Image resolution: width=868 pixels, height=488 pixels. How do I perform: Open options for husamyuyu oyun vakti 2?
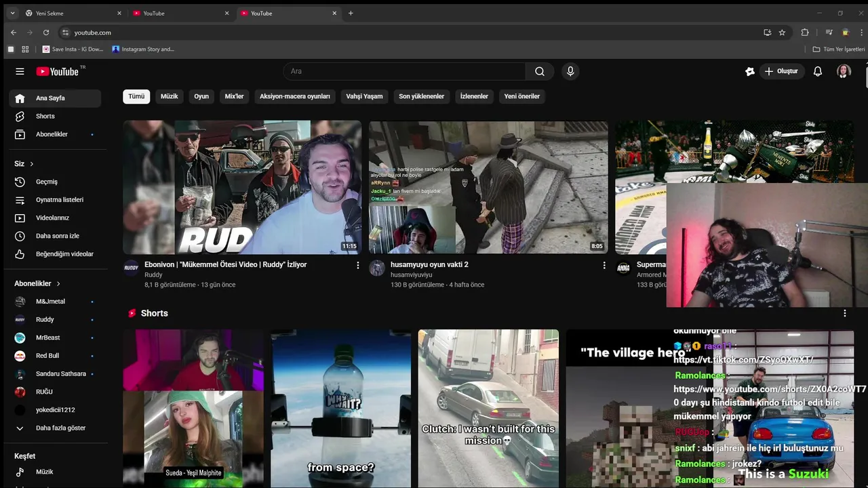(x=604, y=266)
